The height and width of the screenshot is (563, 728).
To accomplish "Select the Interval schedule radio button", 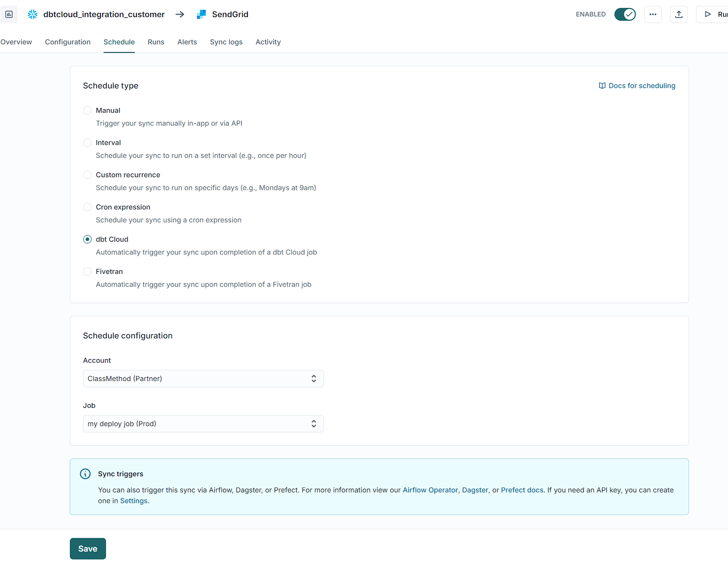I will pos(87,143).
